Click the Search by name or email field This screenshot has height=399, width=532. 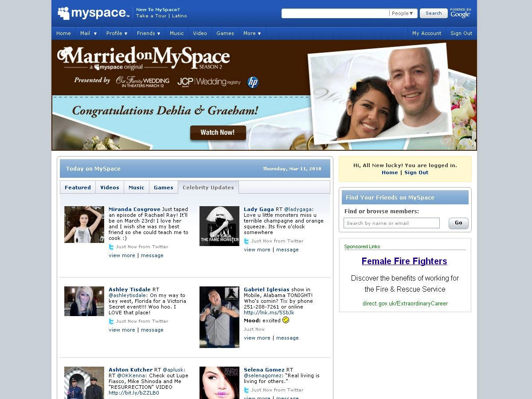pyautogui.click(x=391, y=223)
